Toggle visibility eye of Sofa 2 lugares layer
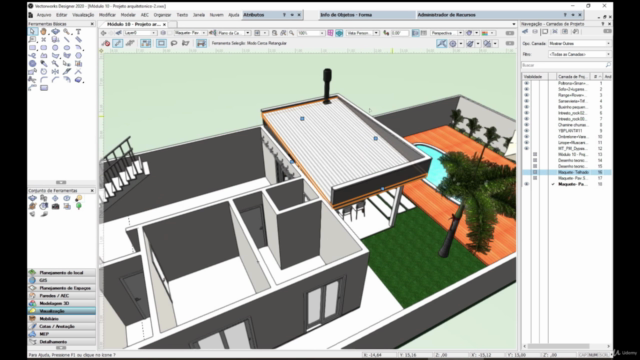640x360 pixels. click(526, 89)
